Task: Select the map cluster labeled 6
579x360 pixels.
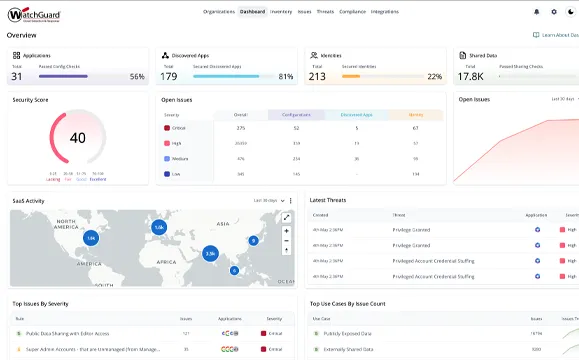Action: 234,271
